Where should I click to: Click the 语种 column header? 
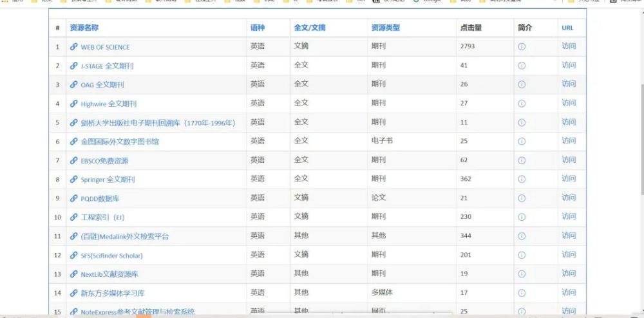258,28
